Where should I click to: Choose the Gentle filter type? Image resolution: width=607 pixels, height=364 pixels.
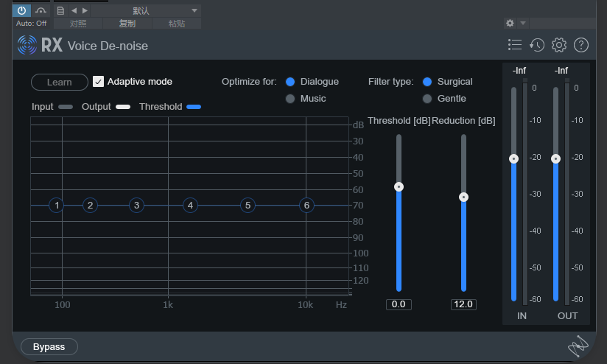click(x=427, y=99)
